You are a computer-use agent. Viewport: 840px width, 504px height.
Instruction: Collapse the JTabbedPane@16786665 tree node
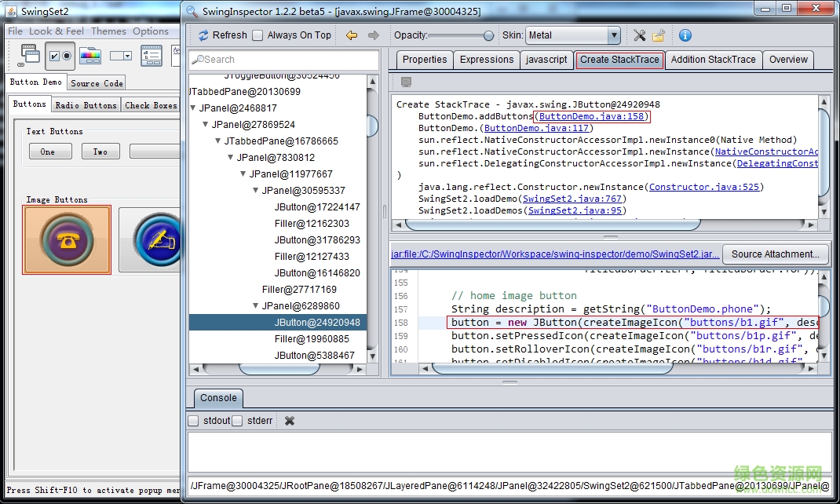pos(218,141)
